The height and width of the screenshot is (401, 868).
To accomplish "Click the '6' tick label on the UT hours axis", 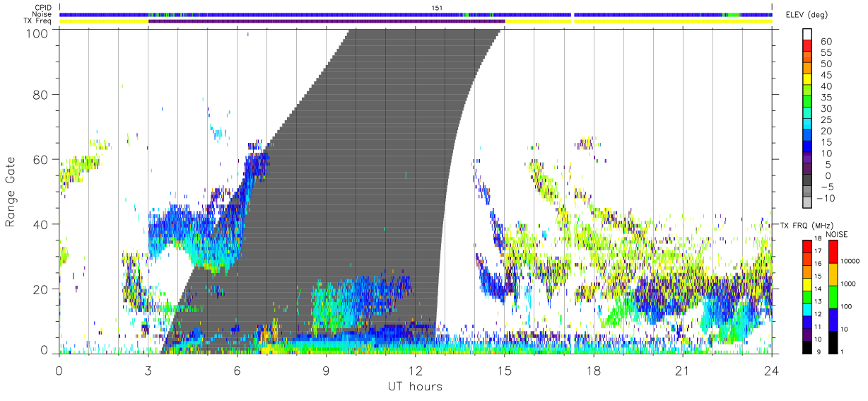I will [x=237, y=372].
